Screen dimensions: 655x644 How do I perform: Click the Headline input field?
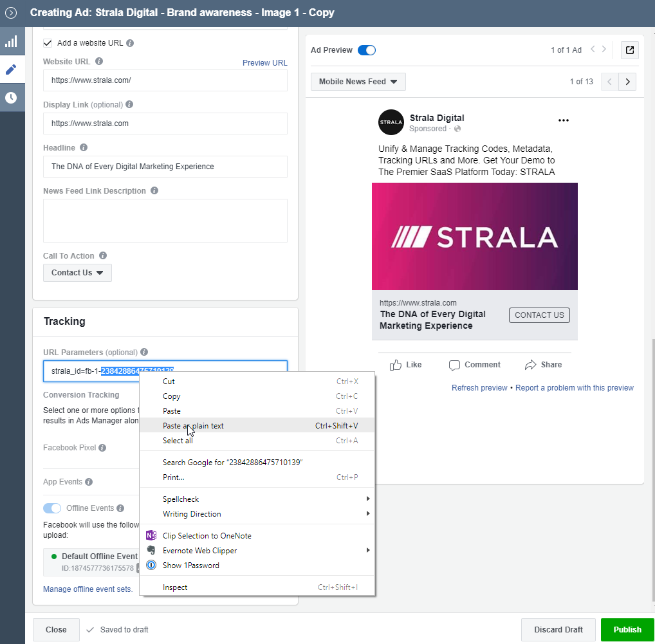pyautogui.click(x=165, y=167)
